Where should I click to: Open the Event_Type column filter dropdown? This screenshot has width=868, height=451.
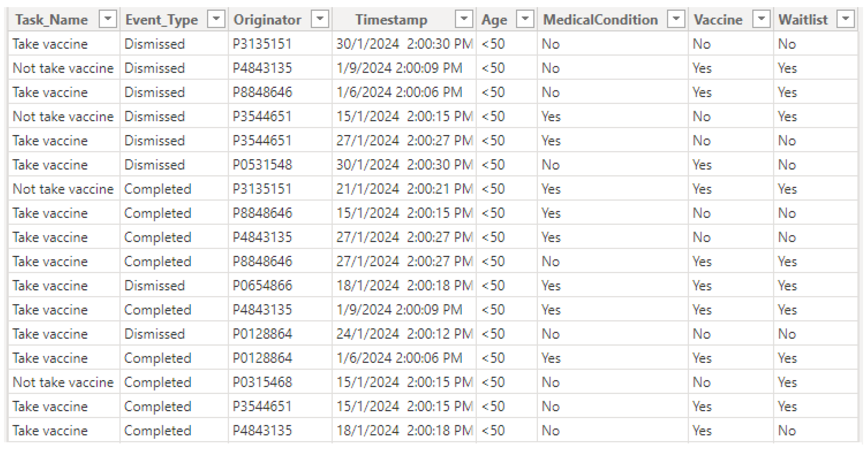216,19
